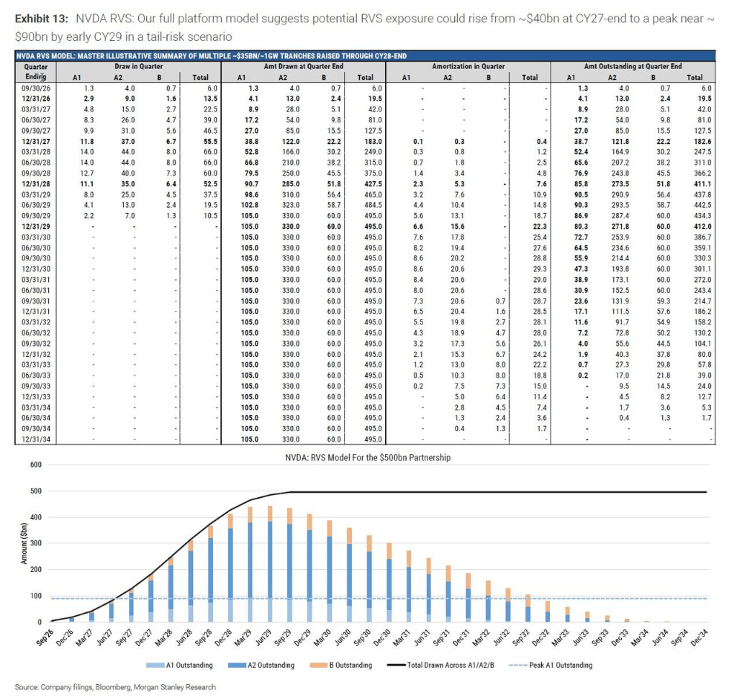Click the 600 y-axis label
The image size is (737, 700).
click(36, 465)
